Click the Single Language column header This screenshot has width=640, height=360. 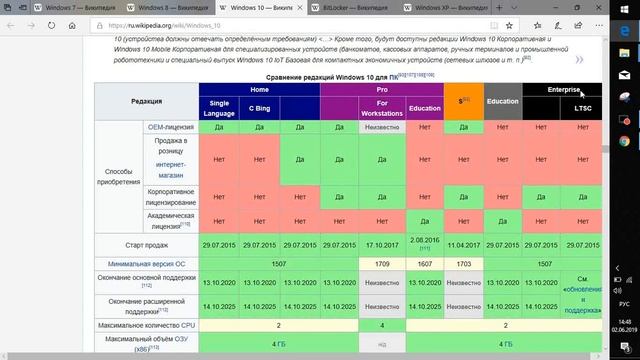pos(219,108)
